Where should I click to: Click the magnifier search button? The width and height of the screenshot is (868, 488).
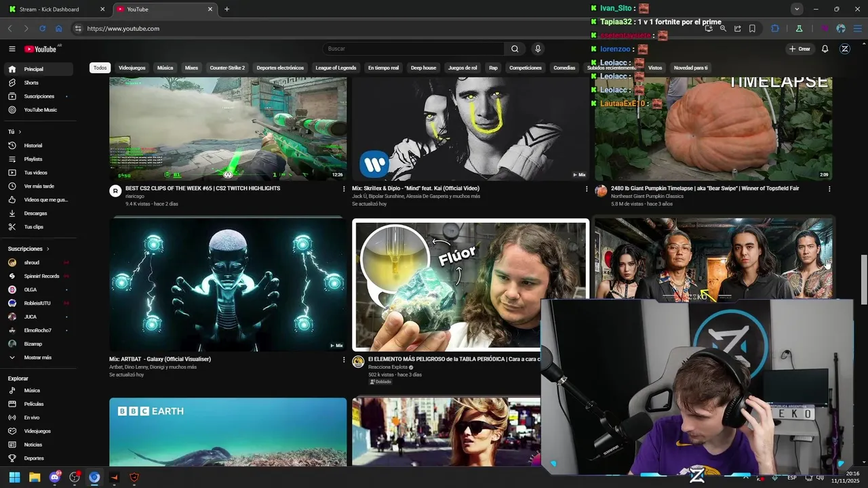[515, 49]
